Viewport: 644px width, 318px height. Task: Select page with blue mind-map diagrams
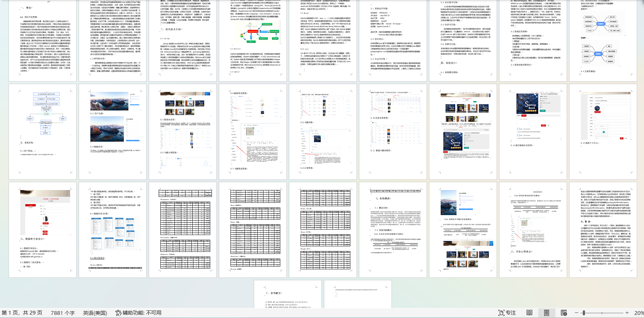point(603,41)
